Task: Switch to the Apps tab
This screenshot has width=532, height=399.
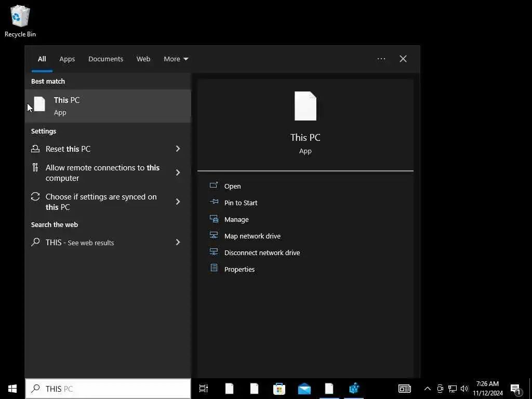Action: tap(67, 59)
